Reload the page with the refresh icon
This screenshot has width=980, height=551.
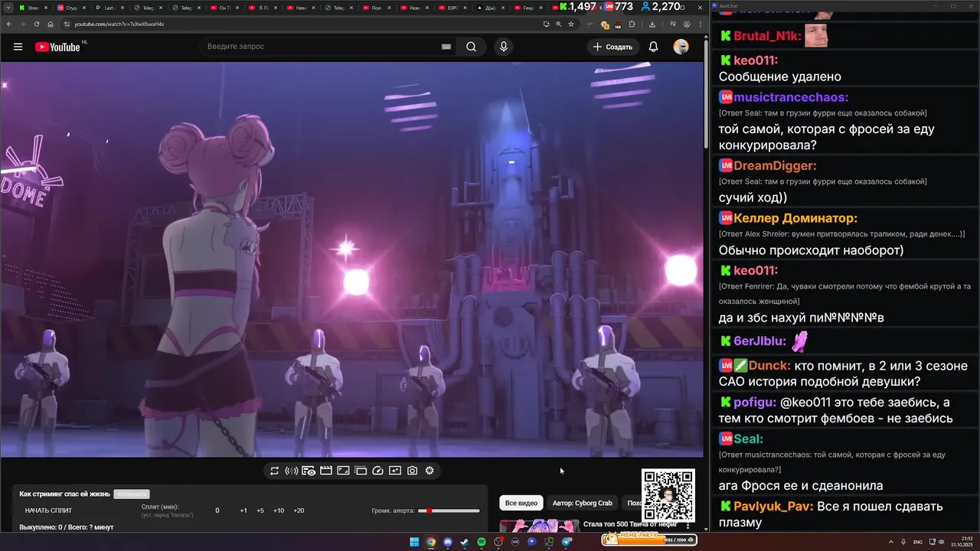coord(36,24)
